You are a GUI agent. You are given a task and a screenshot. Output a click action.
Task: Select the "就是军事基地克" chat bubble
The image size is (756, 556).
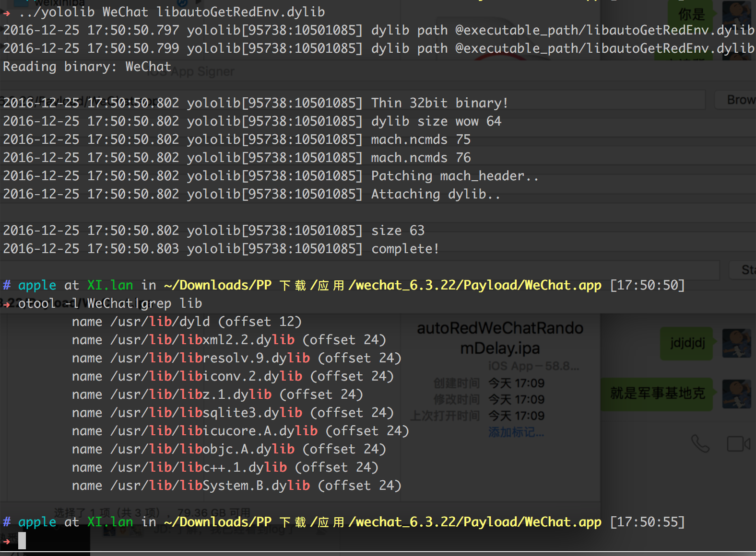657,394
